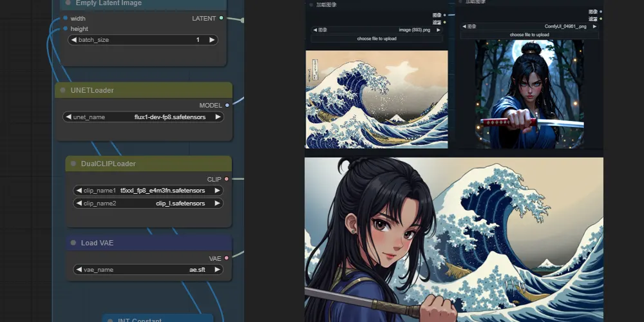This screenshot has height=322, width=644.
Task: Click the UNETLoader node title
Action: pyautogui.click(x=92, y=90)
